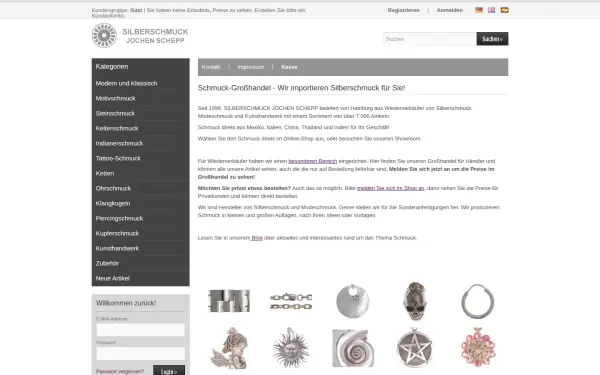Open the Neue Artikel category

pyautogui.click(x=112, y=278)
